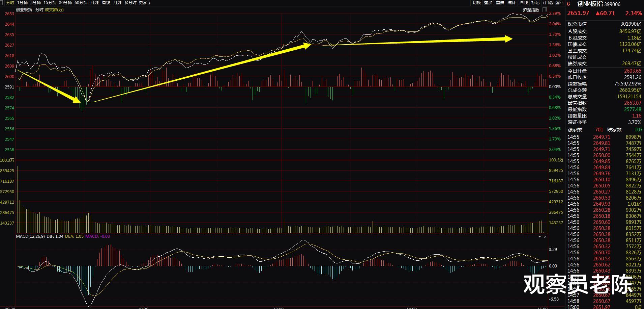Click the 跌家数 count 107
644x309 pixels.
point(639,130)
